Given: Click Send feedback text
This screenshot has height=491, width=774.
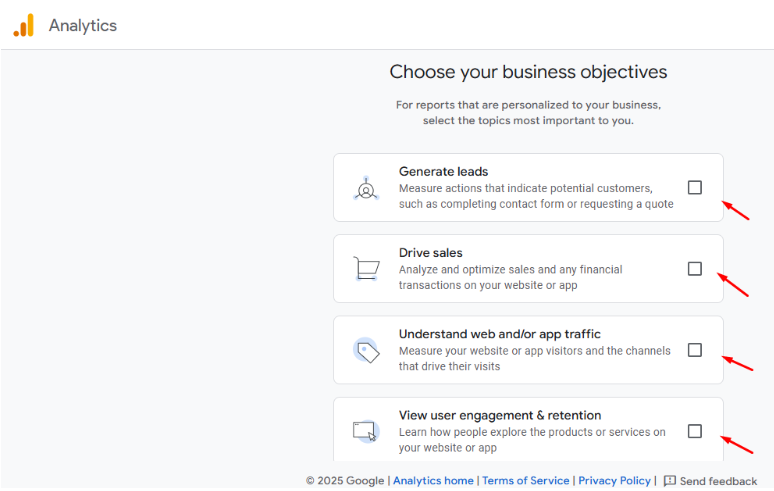Looking at the screenshot, I should coord(718,481).
